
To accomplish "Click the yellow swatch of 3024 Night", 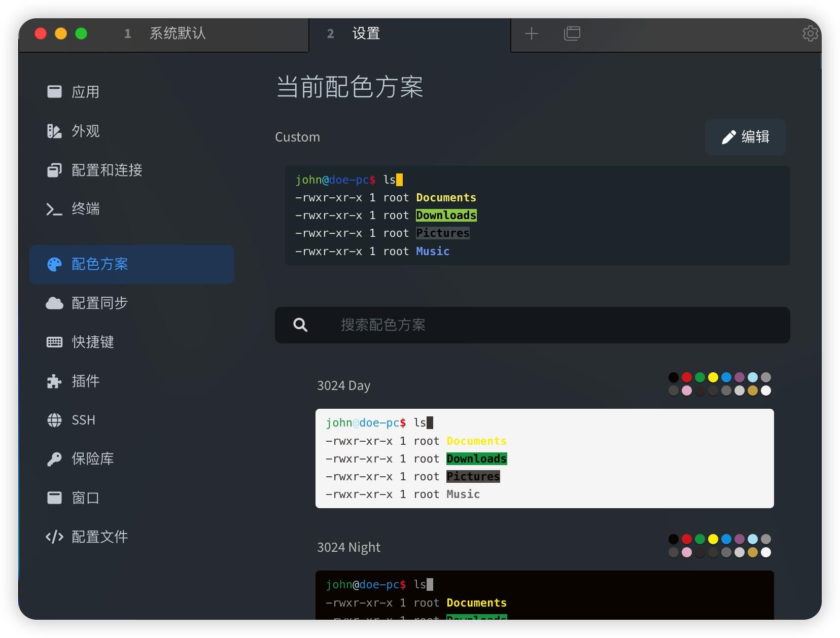I will 713,539.
